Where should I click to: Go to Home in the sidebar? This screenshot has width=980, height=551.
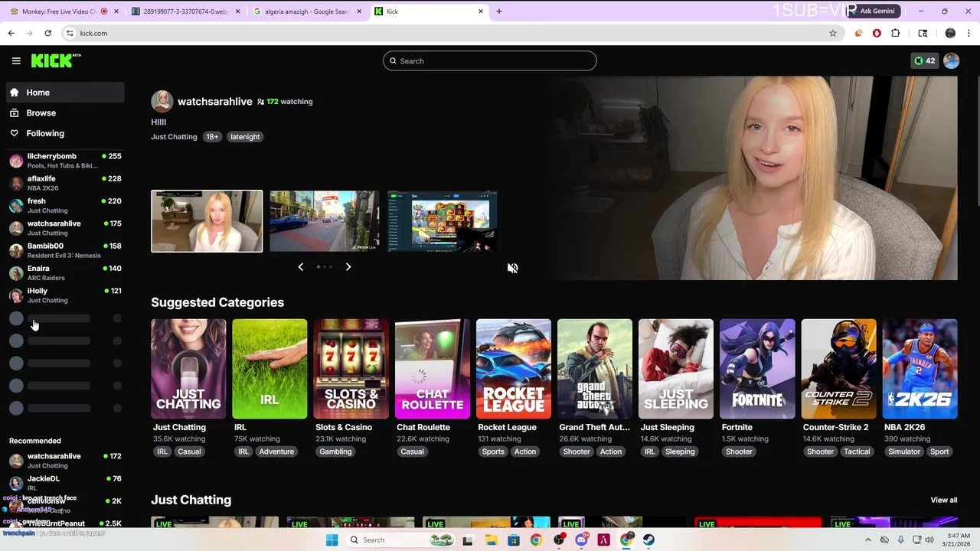(65, 93)
